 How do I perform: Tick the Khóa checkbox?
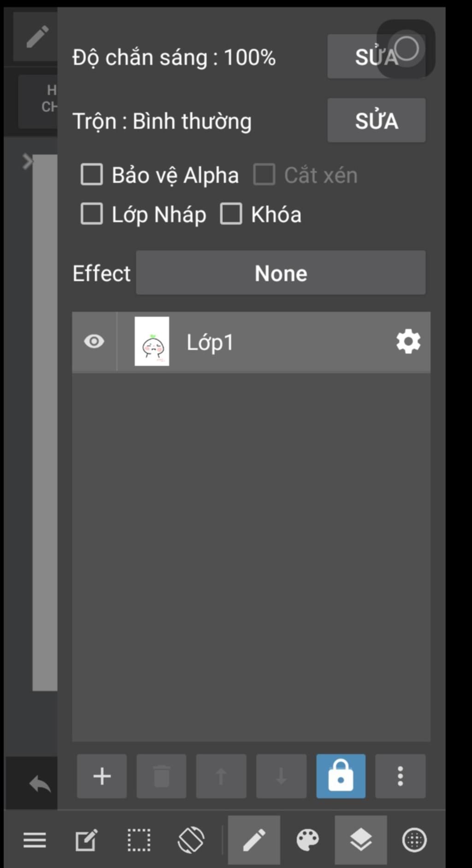[231, 214]
